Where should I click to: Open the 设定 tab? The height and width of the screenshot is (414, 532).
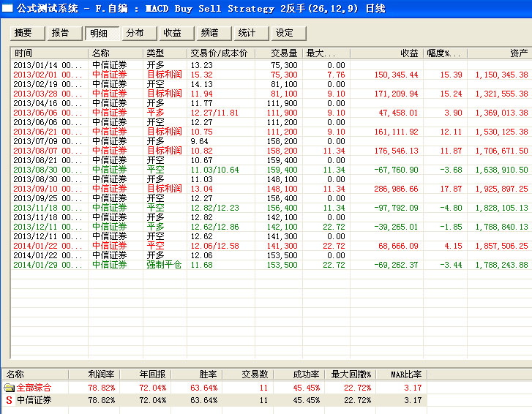click(x=289, y=33)
